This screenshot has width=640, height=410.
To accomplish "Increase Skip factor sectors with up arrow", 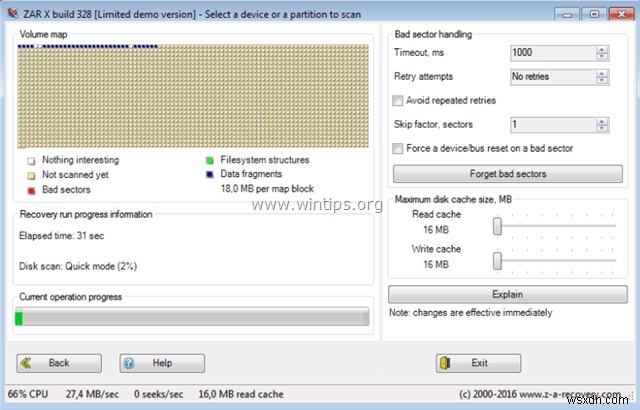I will [602, 121].
